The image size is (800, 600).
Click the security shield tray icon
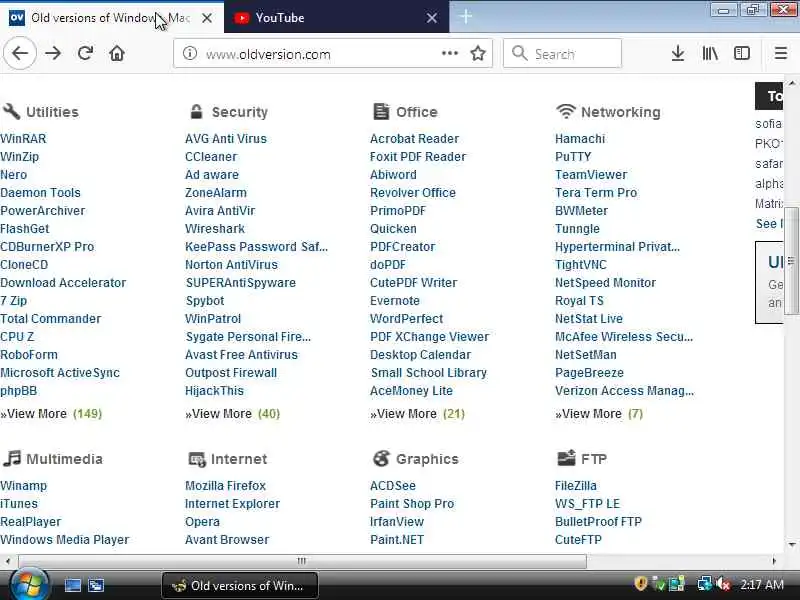coord(641,584)
